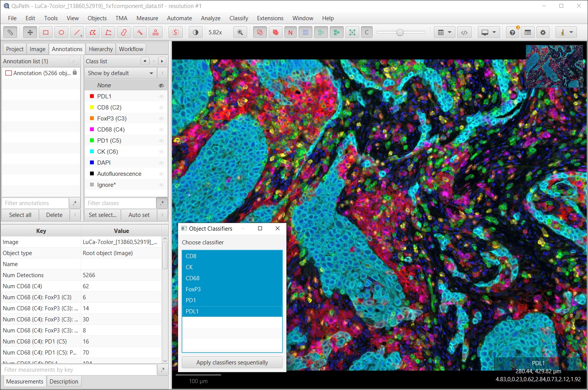Toggle show names N toolbar button
This screenshot has height=390, width=588.
[290, 32]
